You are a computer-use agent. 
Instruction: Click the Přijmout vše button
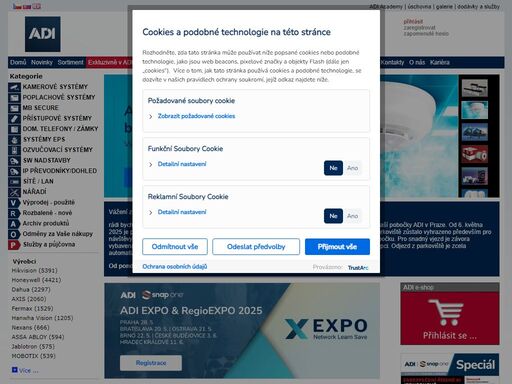(337, 247)
